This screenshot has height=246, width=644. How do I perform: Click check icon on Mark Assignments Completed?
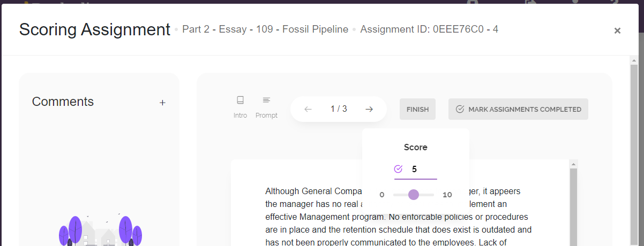pyautogui.click(x=460, y=109)
